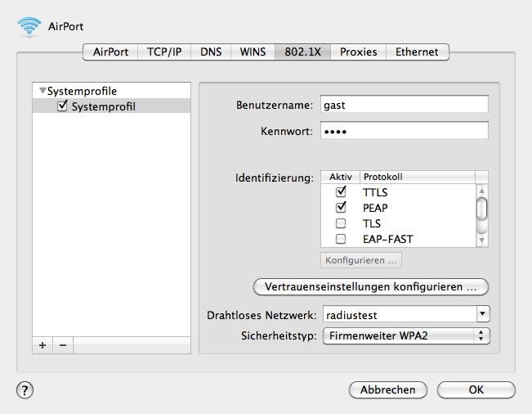Select the EAP-FAST protocol name
Screen dimensions: 532x414
tap(388, 239)
